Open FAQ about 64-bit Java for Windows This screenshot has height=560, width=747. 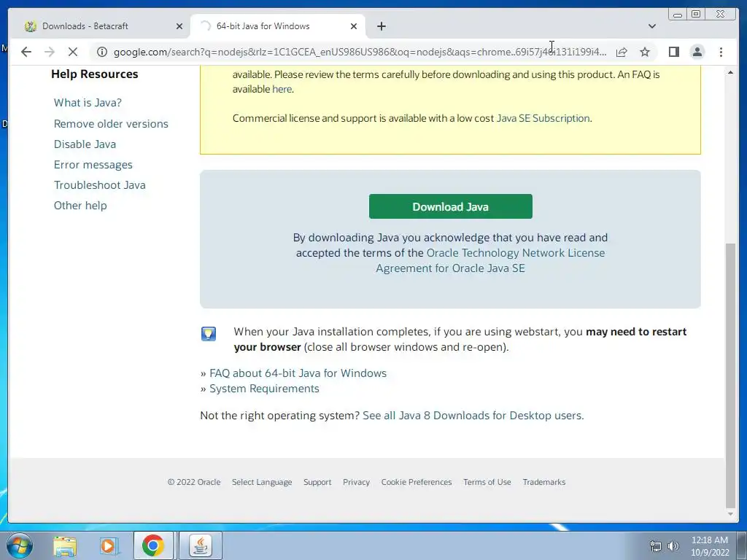298,373
